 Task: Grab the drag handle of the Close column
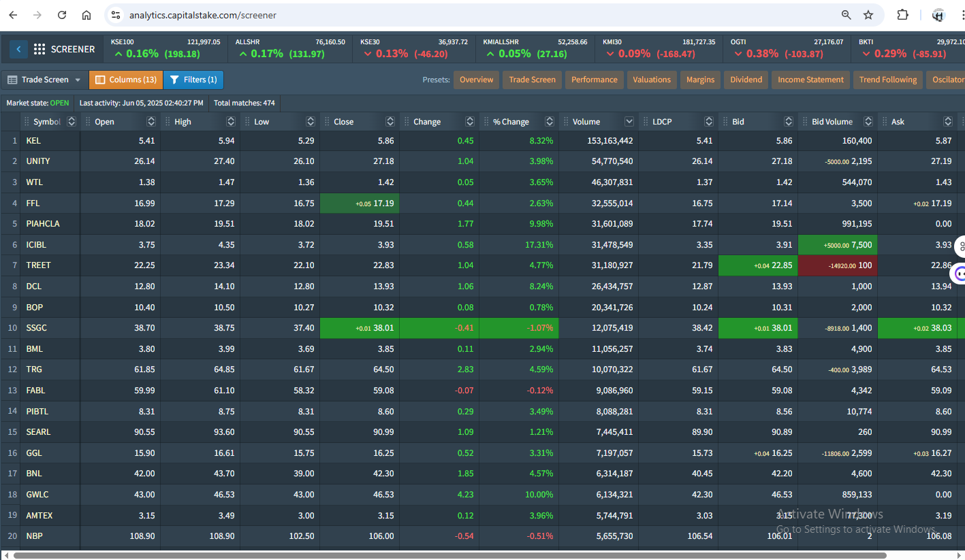[x=328, y=122]
